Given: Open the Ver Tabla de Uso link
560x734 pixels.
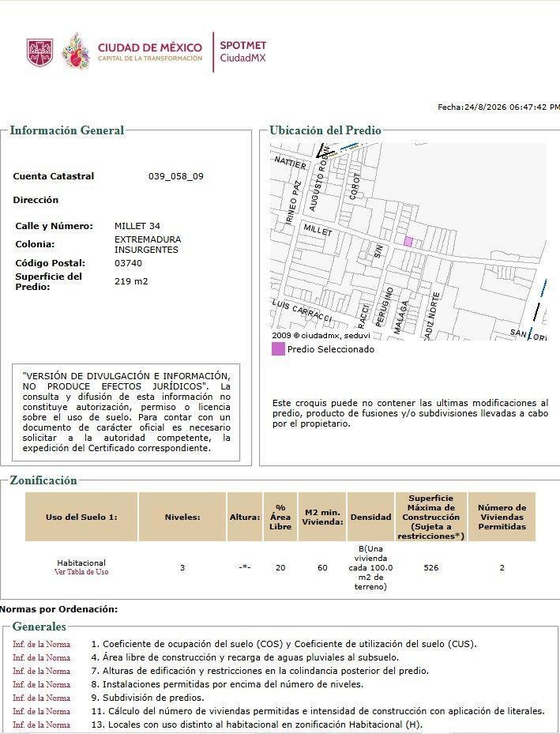Looking at the screenshot, I should [x=81, y=572].
